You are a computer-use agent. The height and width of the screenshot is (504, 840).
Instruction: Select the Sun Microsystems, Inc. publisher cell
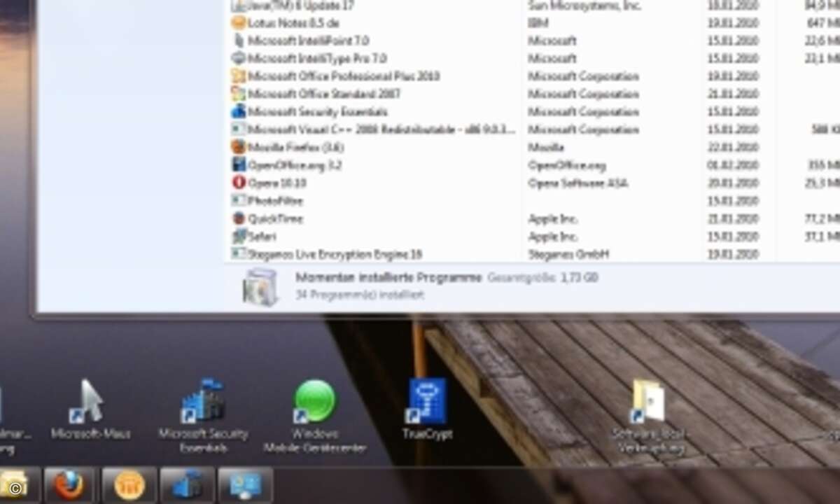pyautogui.click(x=584, y=6)
